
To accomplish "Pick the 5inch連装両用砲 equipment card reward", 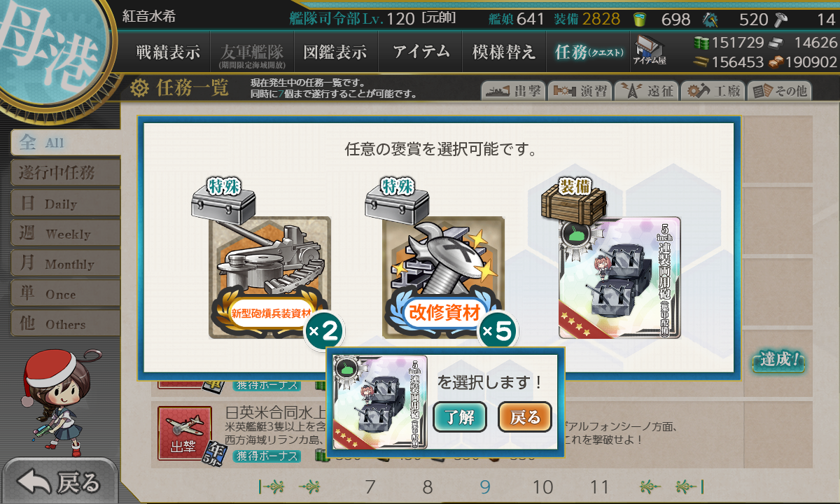I will point(619,277).
